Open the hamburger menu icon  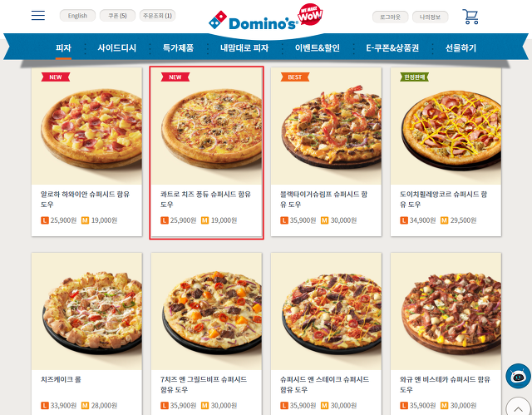coord(38,15)
